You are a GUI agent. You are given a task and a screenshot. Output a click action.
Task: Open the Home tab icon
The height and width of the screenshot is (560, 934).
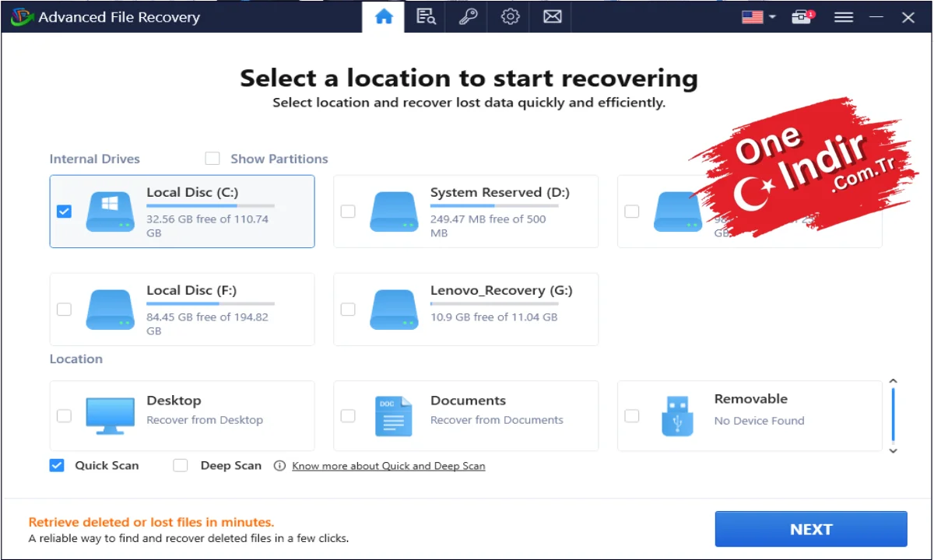384,16
